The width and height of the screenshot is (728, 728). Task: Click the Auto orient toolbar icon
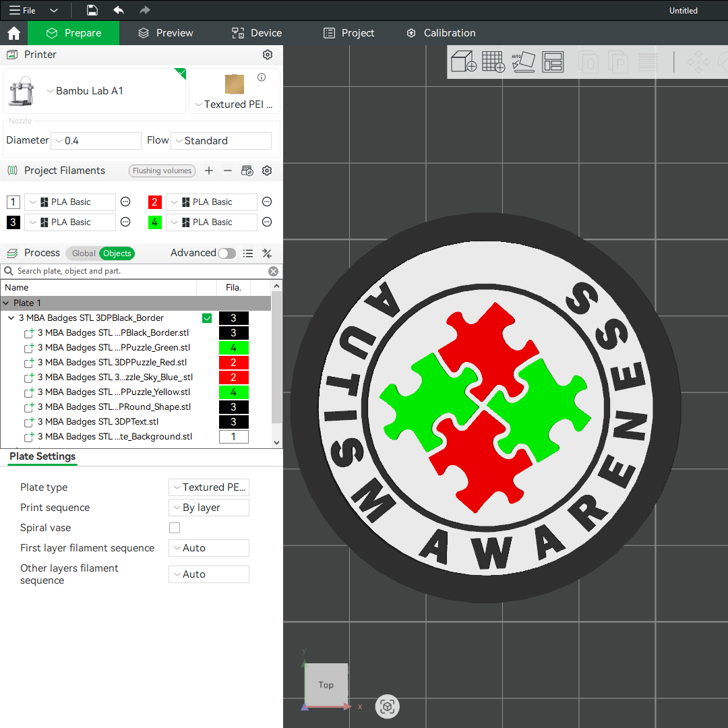[x=523, y=62]
